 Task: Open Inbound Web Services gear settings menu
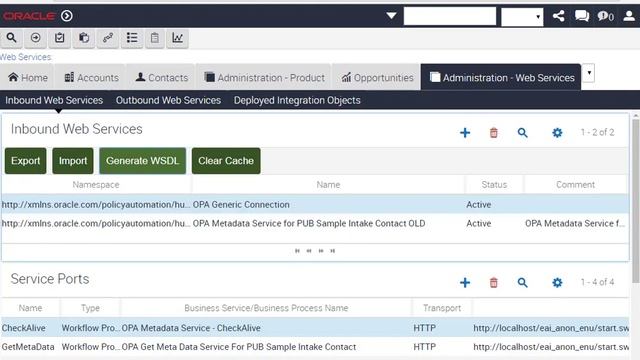[557, 133]
